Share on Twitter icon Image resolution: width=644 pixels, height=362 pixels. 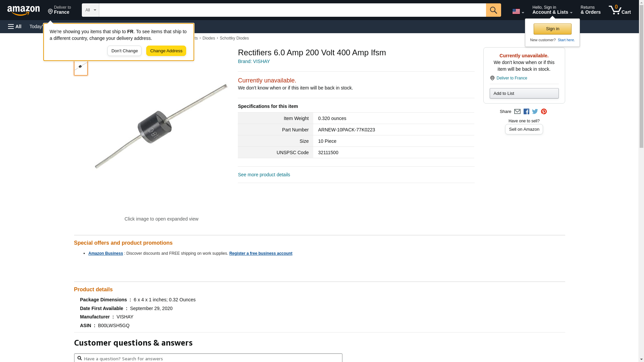click(x=535, y=112)
